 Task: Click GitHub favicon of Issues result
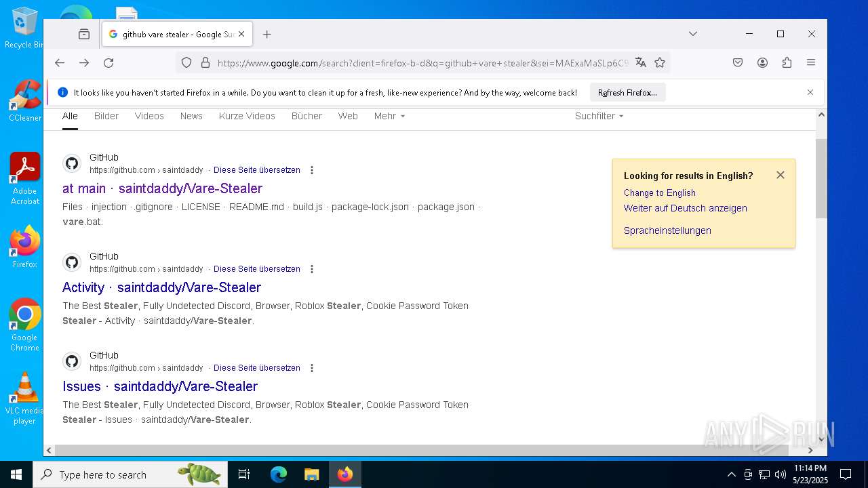pos(72,361)
